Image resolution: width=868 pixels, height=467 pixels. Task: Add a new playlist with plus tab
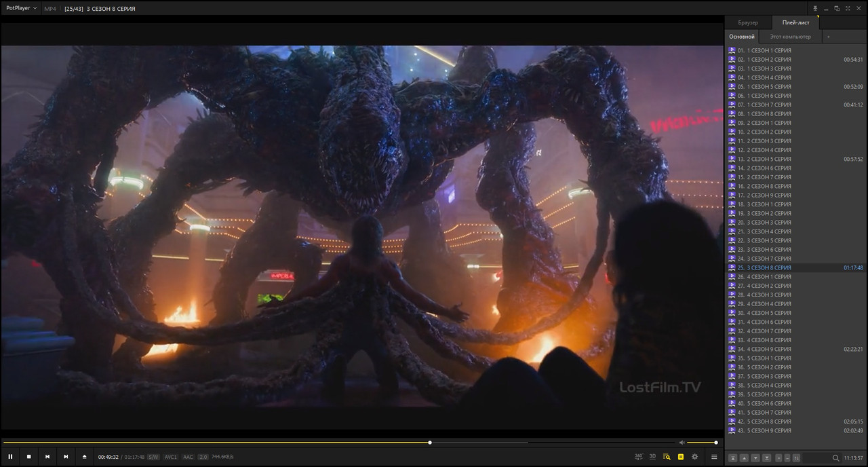tap(828, 37)
